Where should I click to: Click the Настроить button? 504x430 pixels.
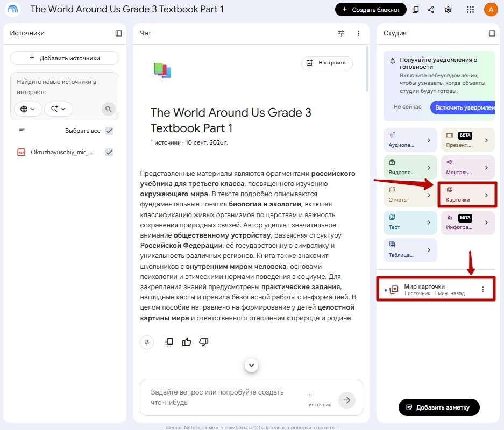(326, 63)
